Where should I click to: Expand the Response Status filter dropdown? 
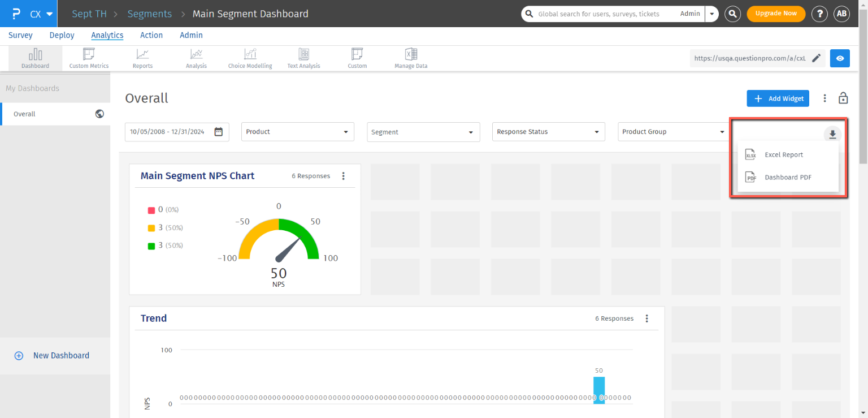549,132
